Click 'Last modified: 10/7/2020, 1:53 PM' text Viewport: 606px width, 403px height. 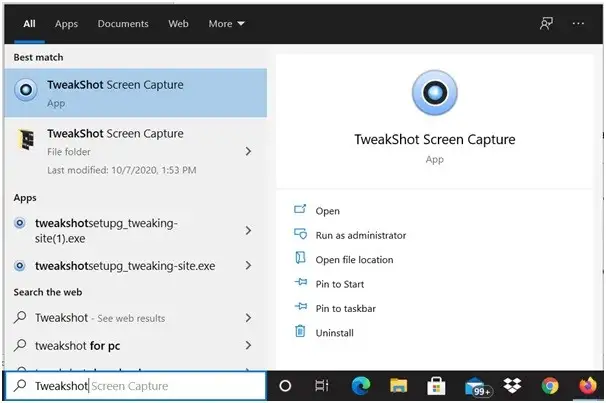point(122,170)
